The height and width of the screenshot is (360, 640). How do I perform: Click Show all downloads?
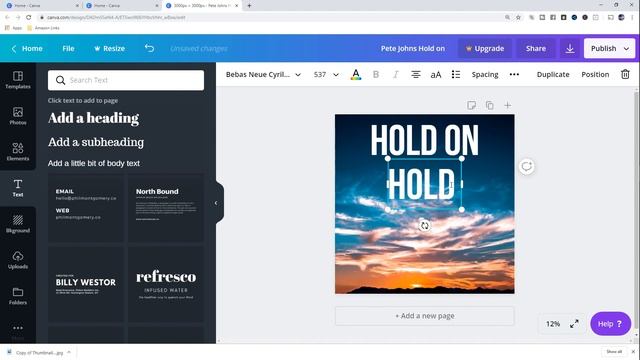(614, 351)
